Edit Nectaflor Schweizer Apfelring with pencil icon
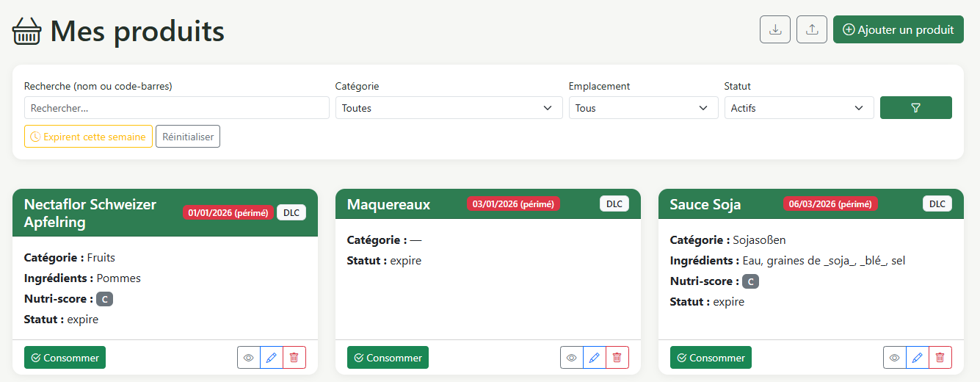 (272, 358)
